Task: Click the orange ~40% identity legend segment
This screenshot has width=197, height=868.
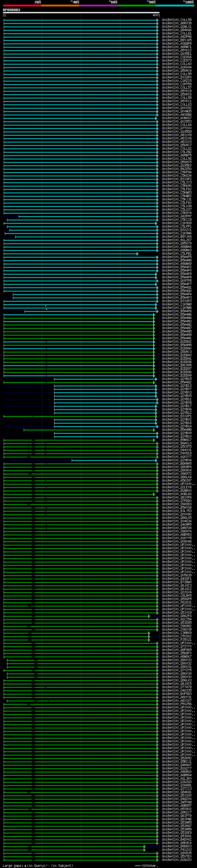Action: [x=60, y=6]
